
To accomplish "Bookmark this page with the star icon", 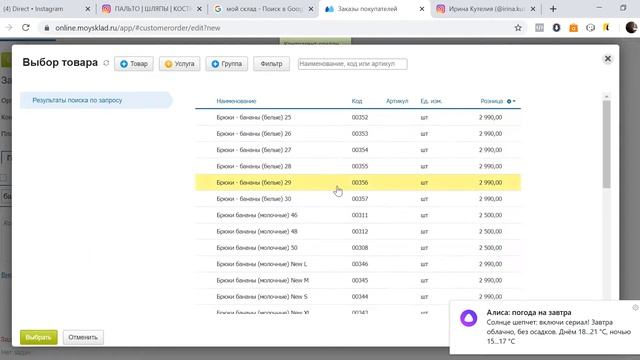I will pyautogui.click(x=518, y=28).
